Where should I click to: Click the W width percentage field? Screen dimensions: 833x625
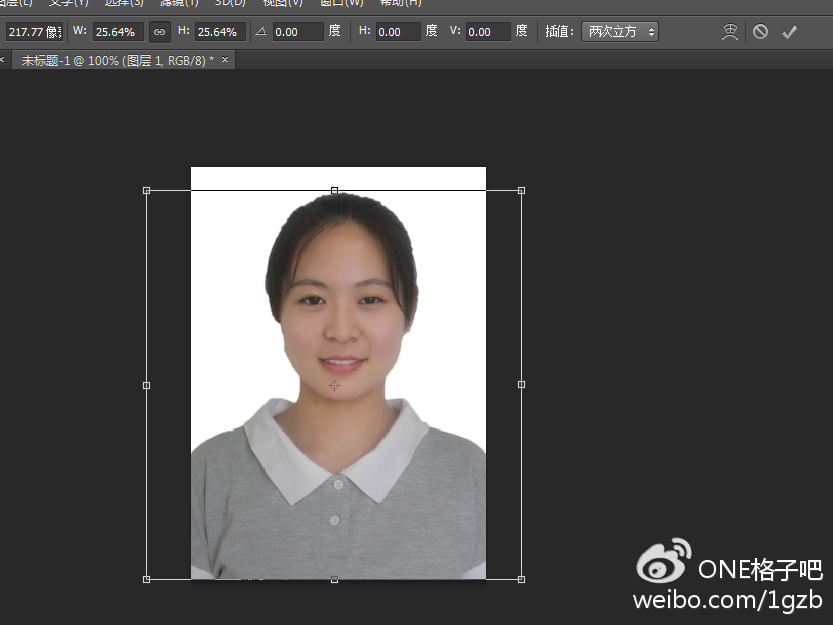click(x=117, y=31)
